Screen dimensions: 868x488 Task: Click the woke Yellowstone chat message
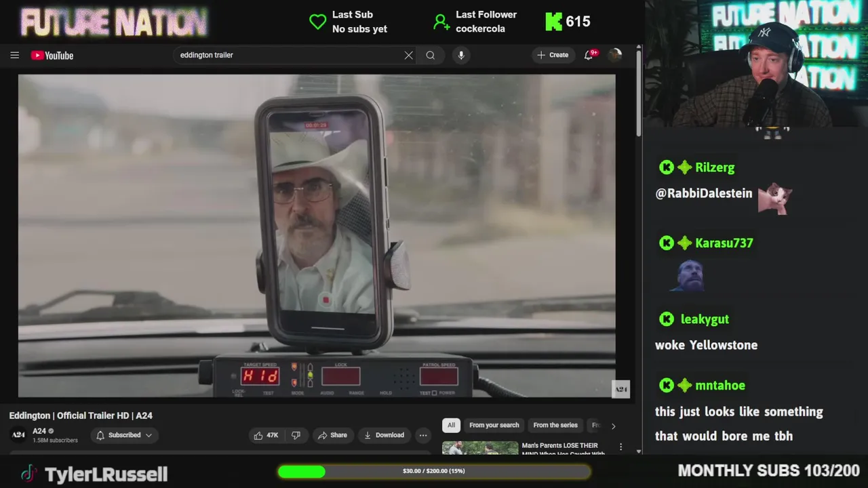pyautogui.click(x=706, y=345)
